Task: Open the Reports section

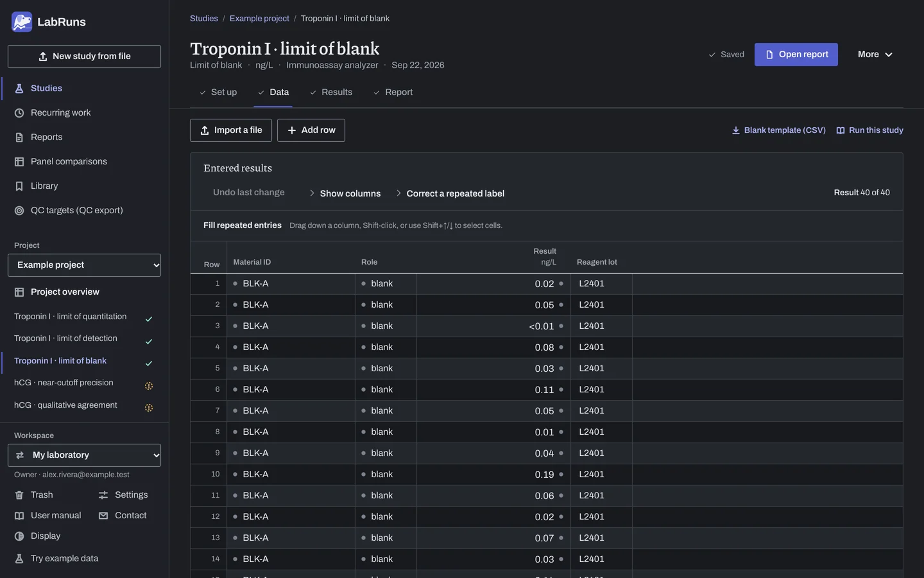Action: pyautogui.click(x=84, y=137)
